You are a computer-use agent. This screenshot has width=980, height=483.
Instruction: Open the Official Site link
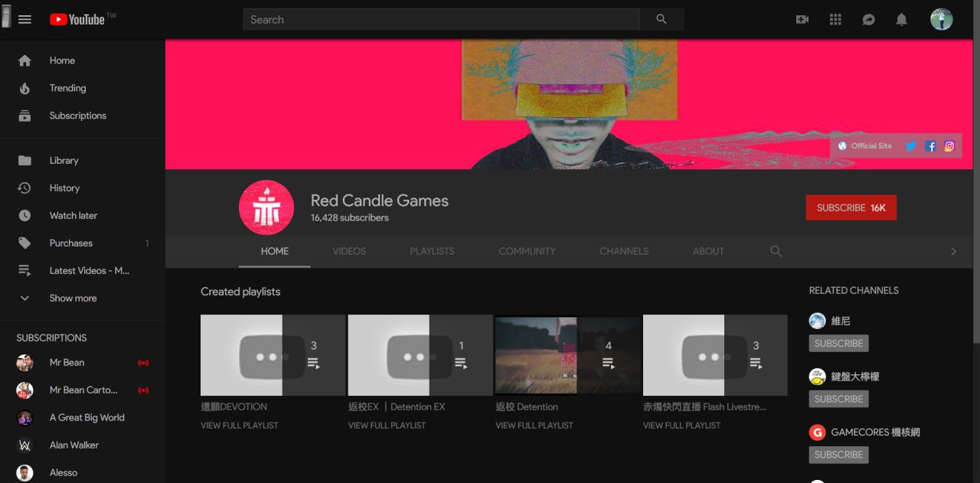coord(865,145)
